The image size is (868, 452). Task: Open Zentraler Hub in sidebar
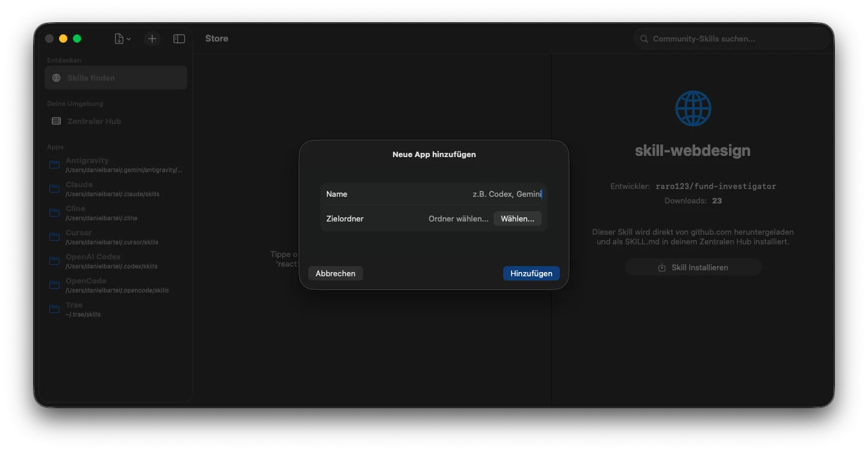tap(94, 121)
